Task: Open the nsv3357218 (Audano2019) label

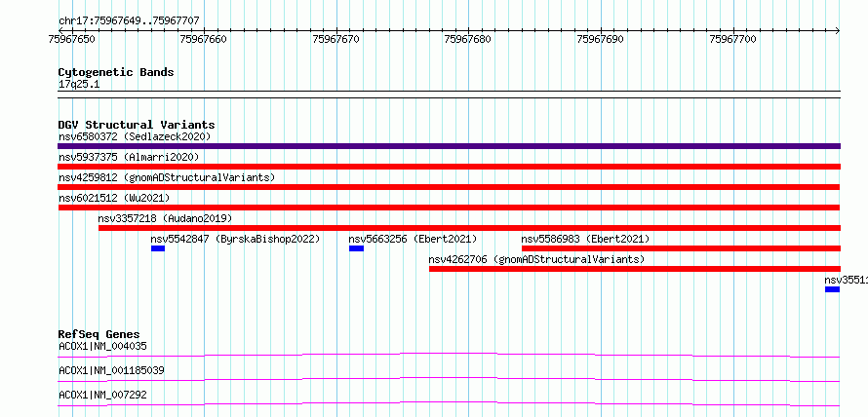Action: (x=165, y=218)
